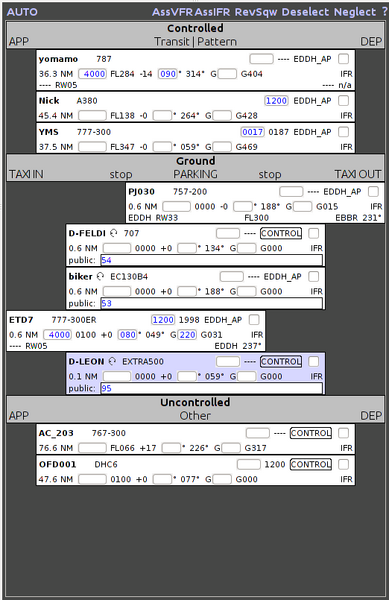Select callsign yomamo

point(58,59)
